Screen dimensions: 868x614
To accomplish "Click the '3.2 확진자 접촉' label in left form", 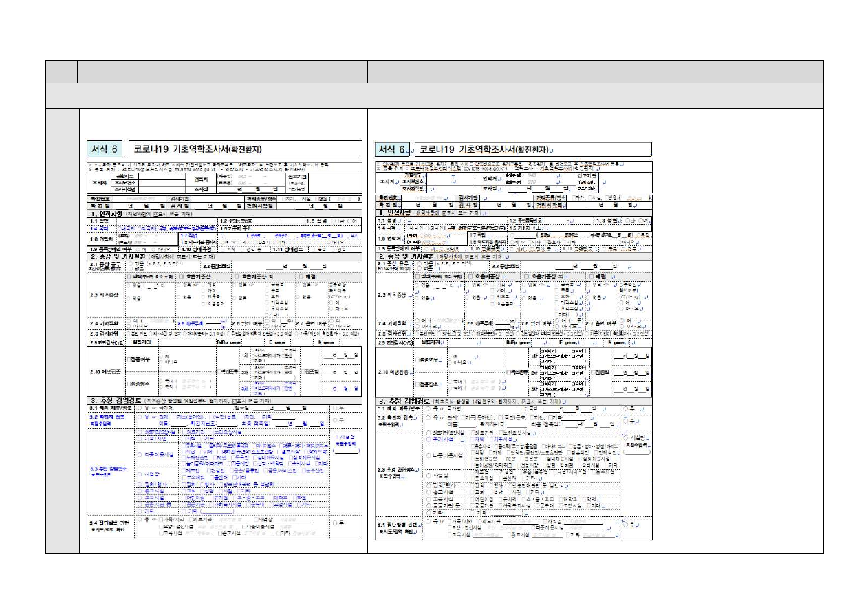I will tap(107, 417).
